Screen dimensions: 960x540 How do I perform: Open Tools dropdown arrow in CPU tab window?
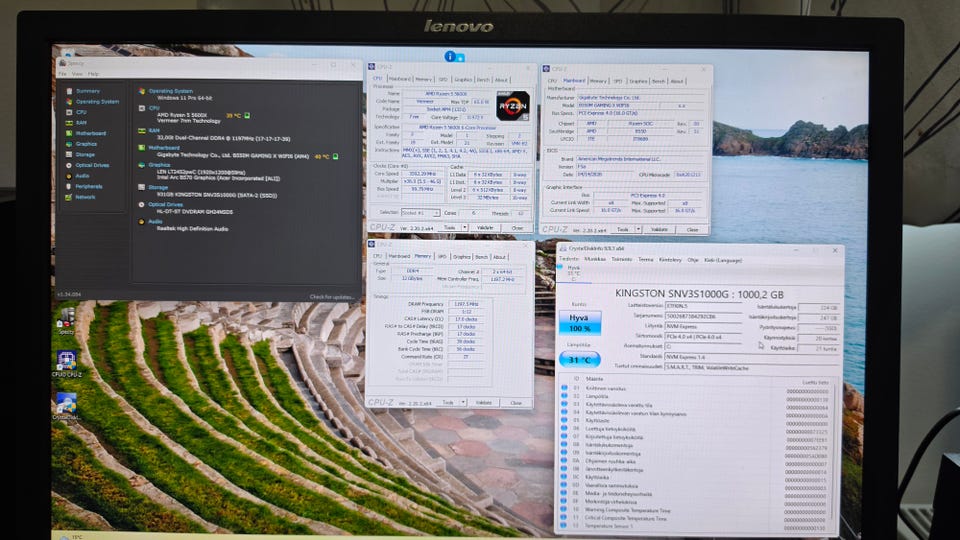coord(464,228)
